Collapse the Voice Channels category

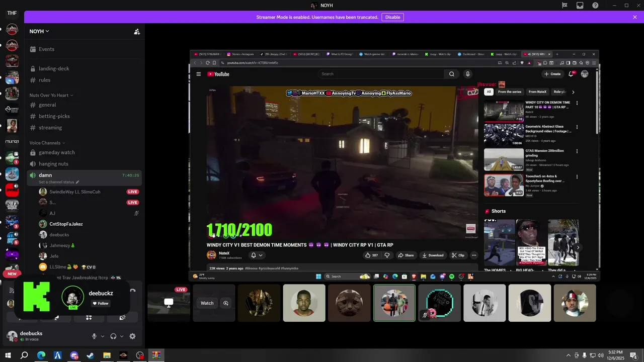(48, 143)
